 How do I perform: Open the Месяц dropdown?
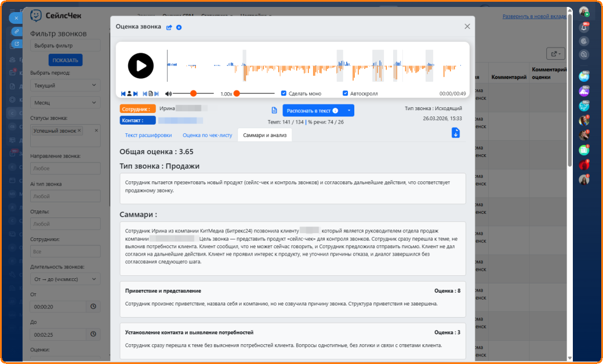tap(66, 103)
